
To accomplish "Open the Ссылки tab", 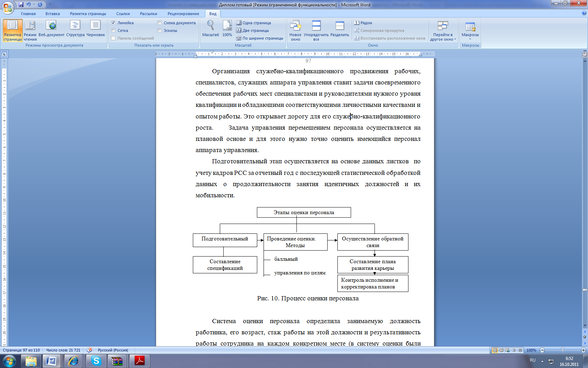I will pos(123,14).
